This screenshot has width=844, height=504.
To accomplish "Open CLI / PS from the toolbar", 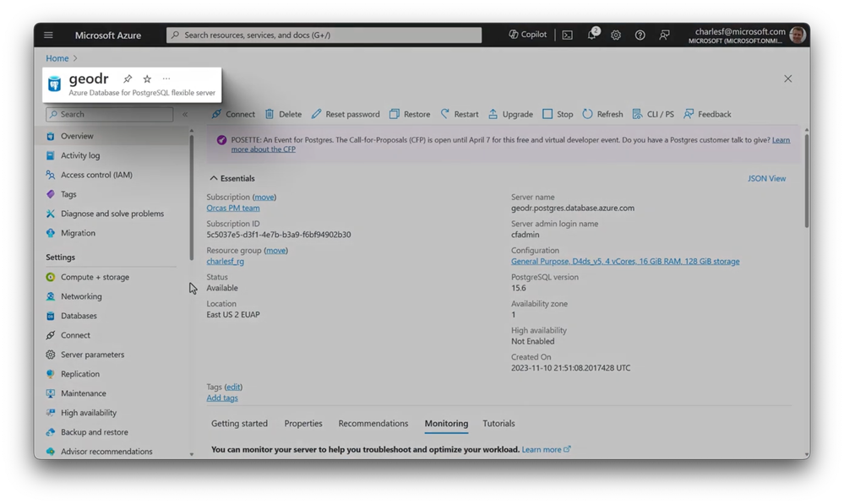I will coord(653,114).
